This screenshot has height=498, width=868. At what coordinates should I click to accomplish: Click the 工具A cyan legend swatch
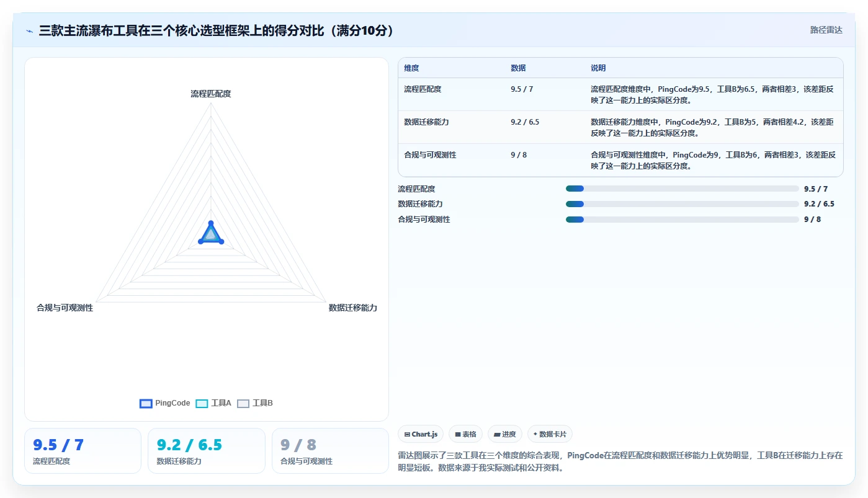202,403
